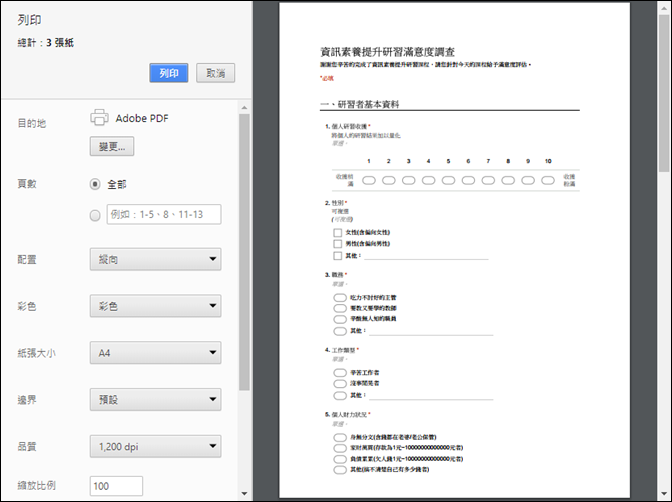Click the 總計：3 張紙 total sheets text
This screenshot has height=502, width=672.
[45, 42]
